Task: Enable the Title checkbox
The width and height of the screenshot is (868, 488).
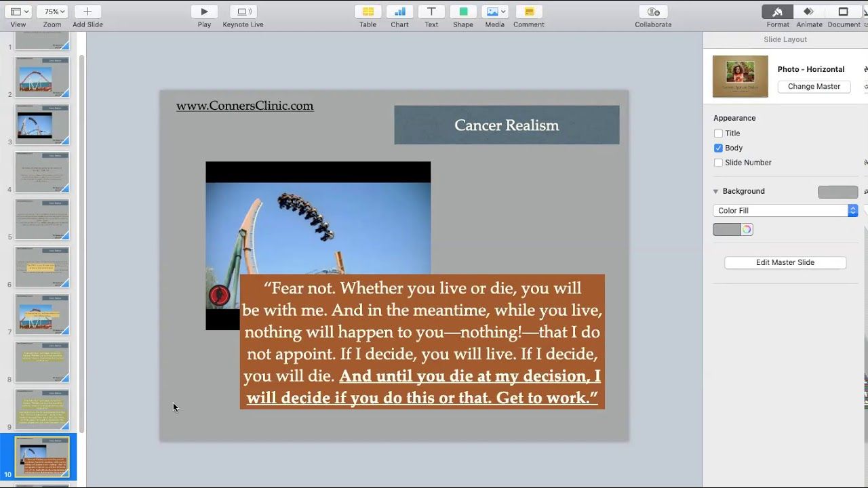Action: [x=718, y=134]
